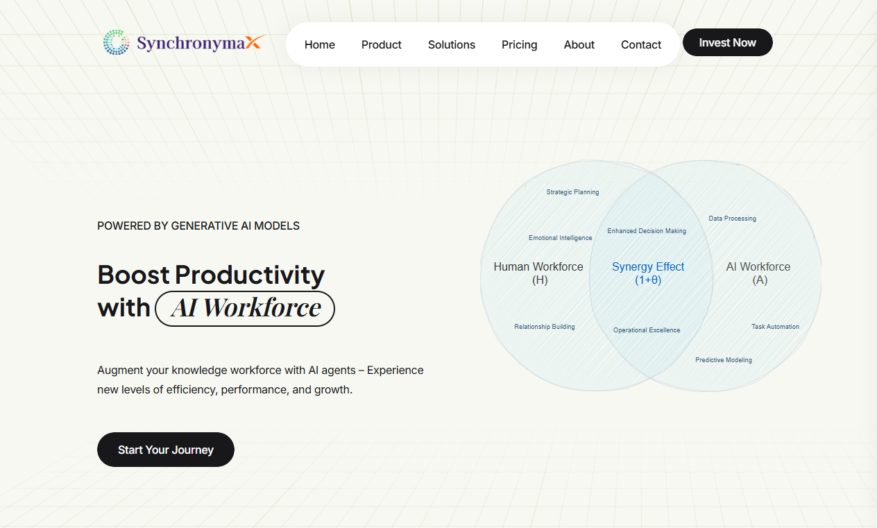Click the Start Your Journey button
The width and height of the screenshot is (877, 528).
click(x=166, y=450)
